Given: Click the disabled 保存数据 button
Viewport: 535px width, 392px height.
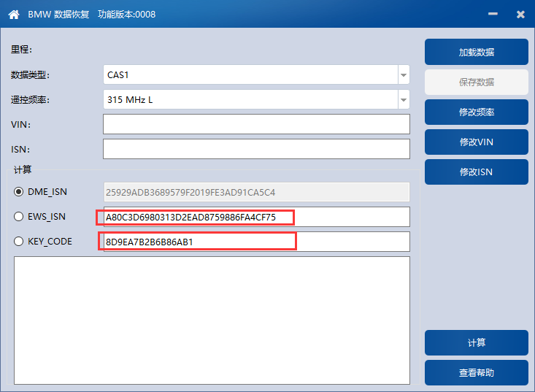Looking at the screenshot, I should click(x=477, y=82).
